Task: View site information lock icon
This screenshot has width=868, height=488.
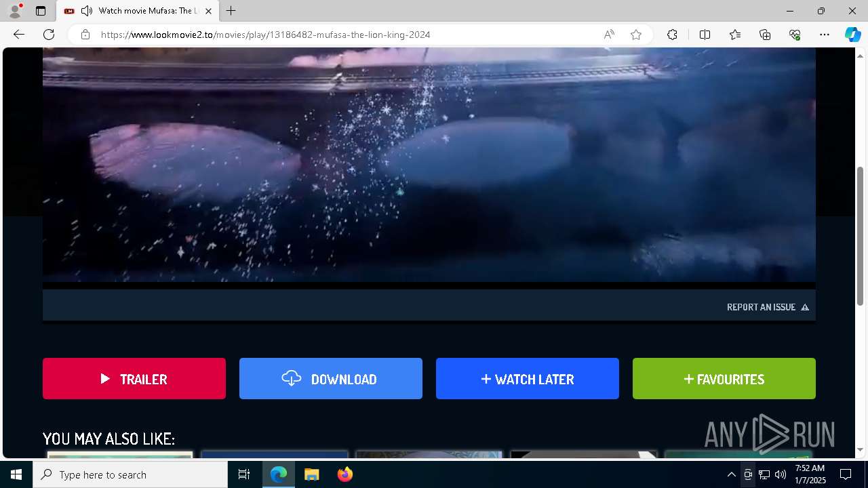Action: coord(85,35)
